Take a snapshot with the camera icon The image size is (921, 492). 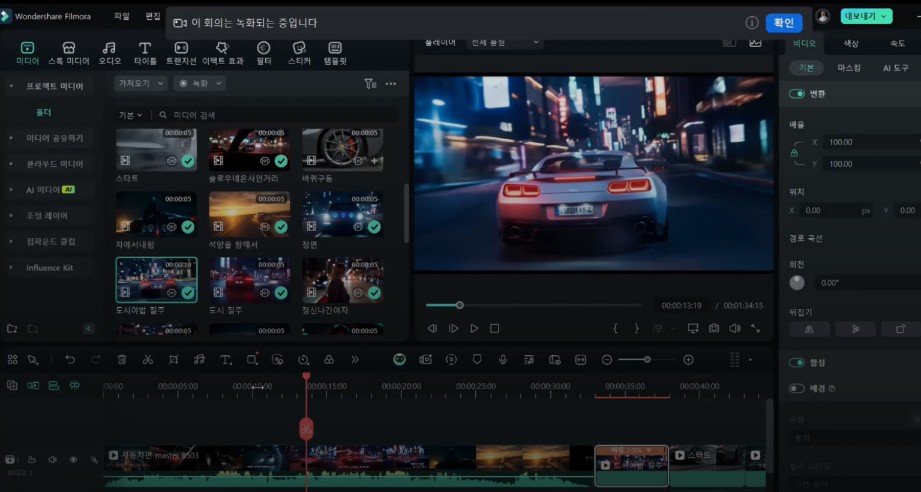click(714, 328)
